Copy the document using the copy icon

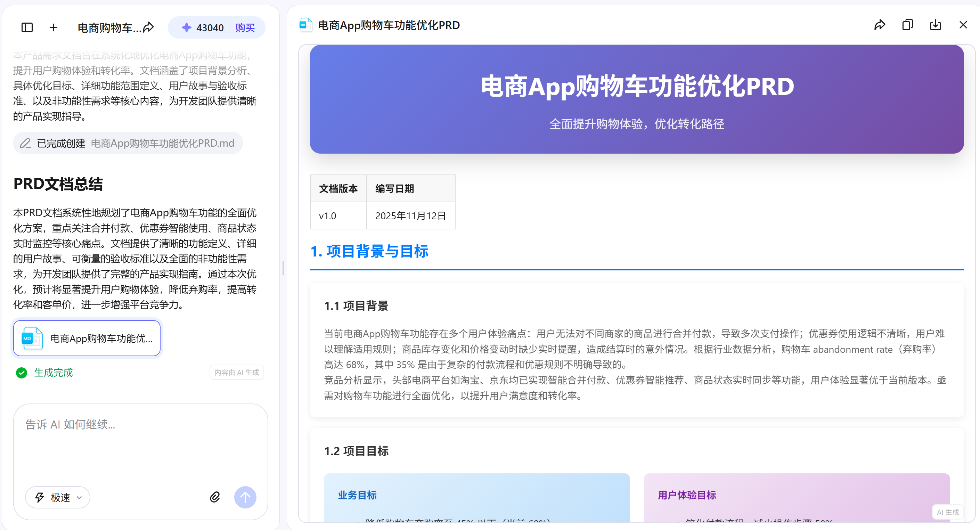tap(908, 25)
